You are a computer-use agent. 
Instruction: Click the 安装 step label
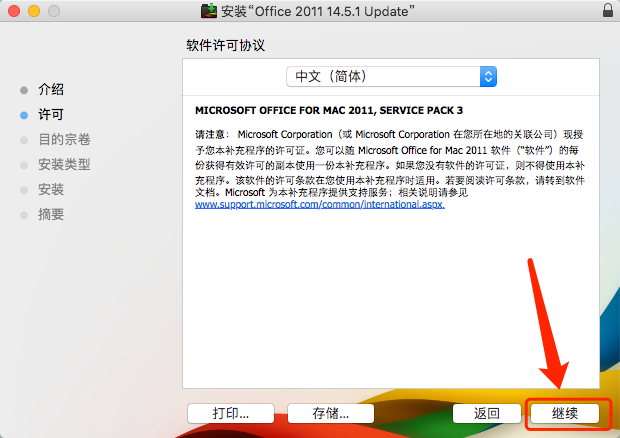point(51,189)
